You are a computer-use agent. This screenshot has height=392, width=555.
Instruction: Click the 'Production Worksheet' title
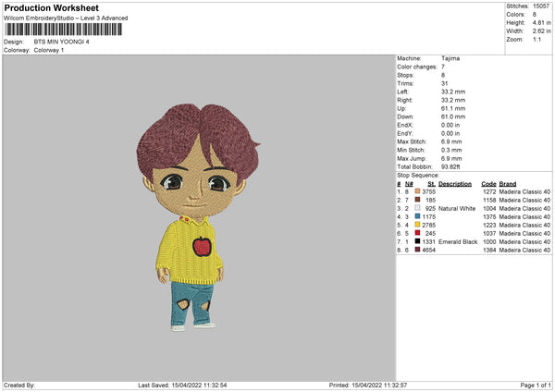pyautogui.click(x=51, y=7)
